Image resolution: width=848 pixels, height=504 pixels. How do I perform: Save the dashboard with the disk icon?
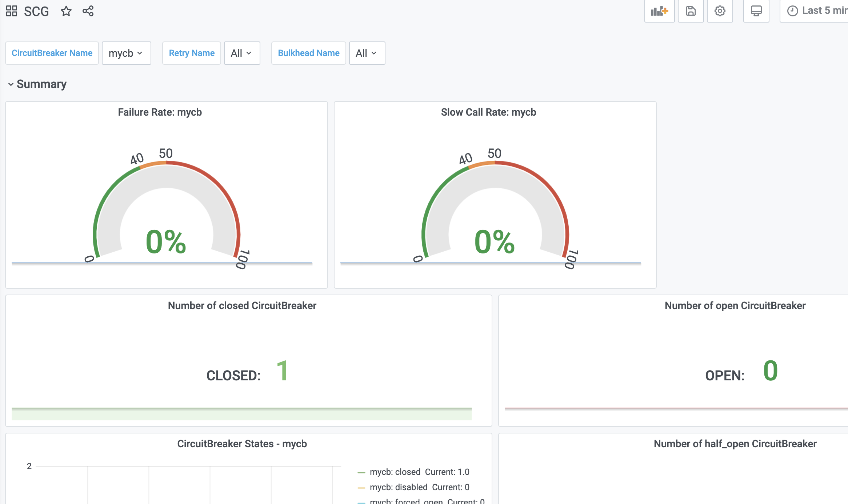tap(691, 11)
